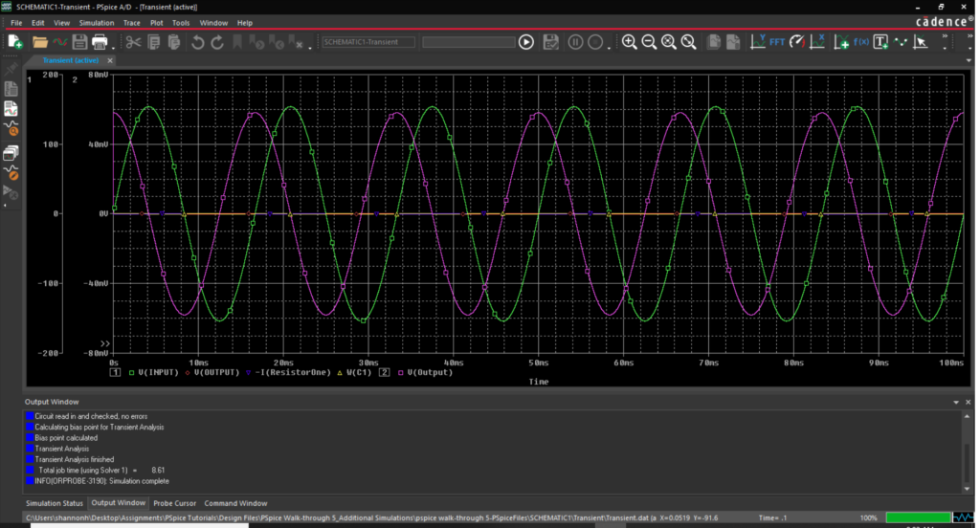Open the Window menu
Viewport: 980px width, 528px height.
213,23
